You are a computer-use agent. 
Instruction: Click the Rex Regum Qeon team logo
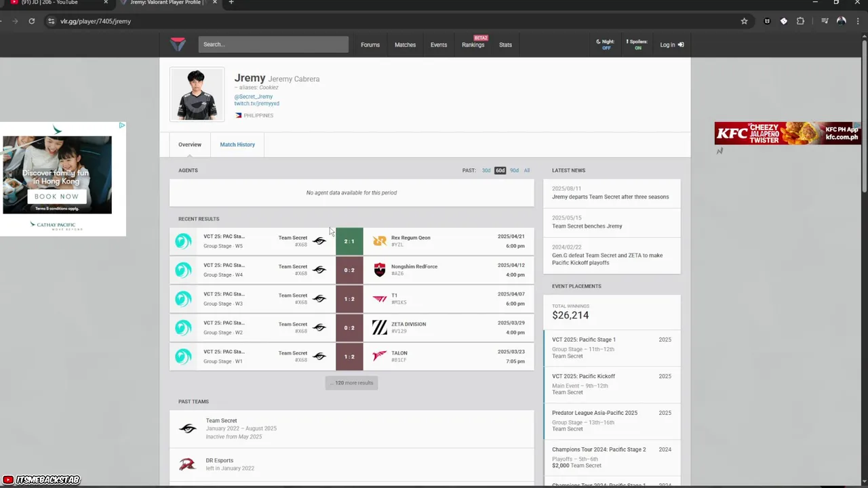380,241
